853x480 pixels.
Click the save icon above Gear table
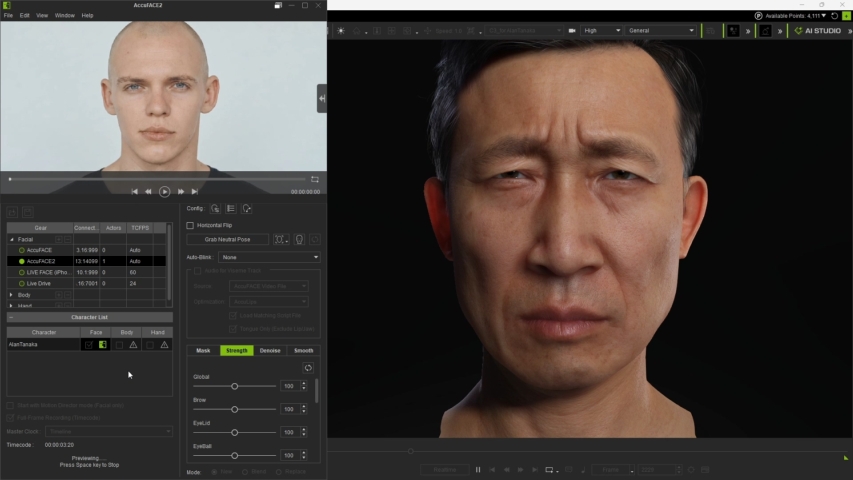coord(28,212)
